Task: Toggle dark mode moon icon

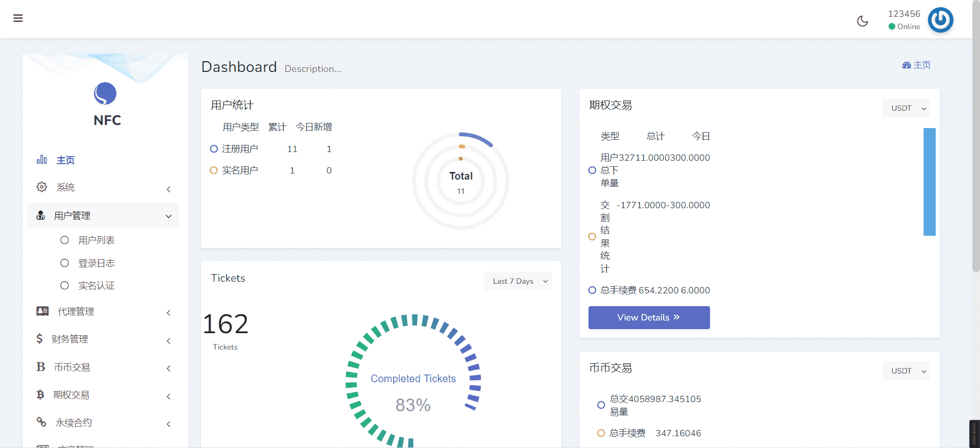Action: pyautogui.click(x=862, y=21)
